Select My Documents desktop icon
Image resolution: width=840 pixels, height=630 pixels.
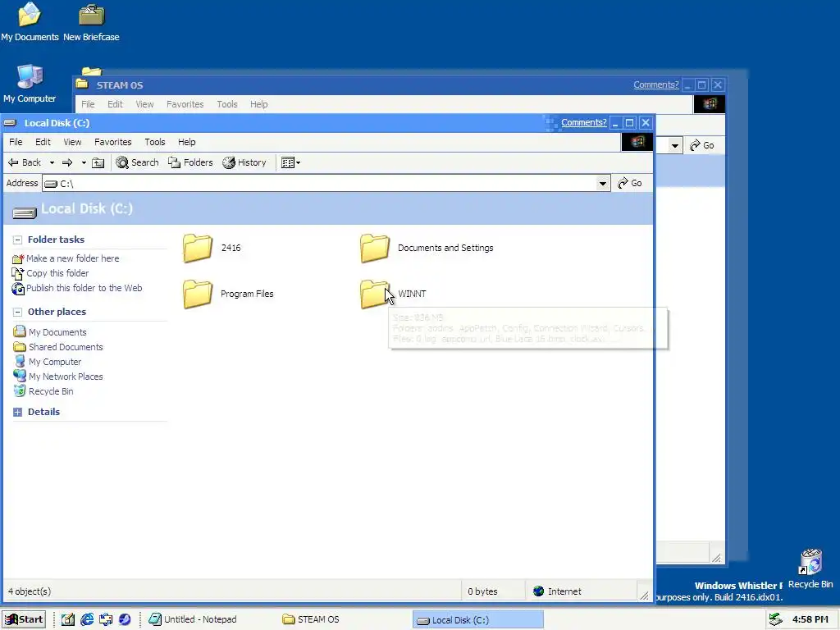[x=30, y=22]
